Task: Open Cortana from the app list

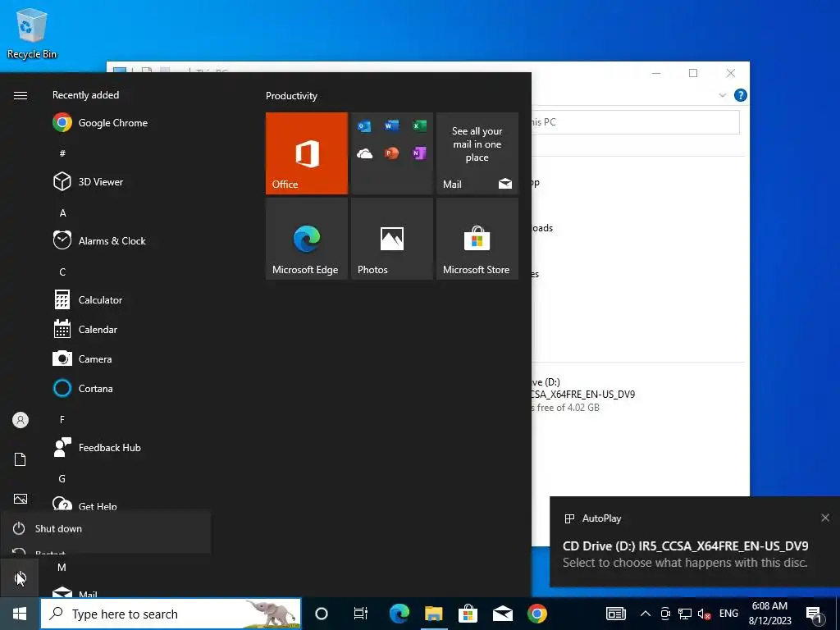Action: point(83,388)
